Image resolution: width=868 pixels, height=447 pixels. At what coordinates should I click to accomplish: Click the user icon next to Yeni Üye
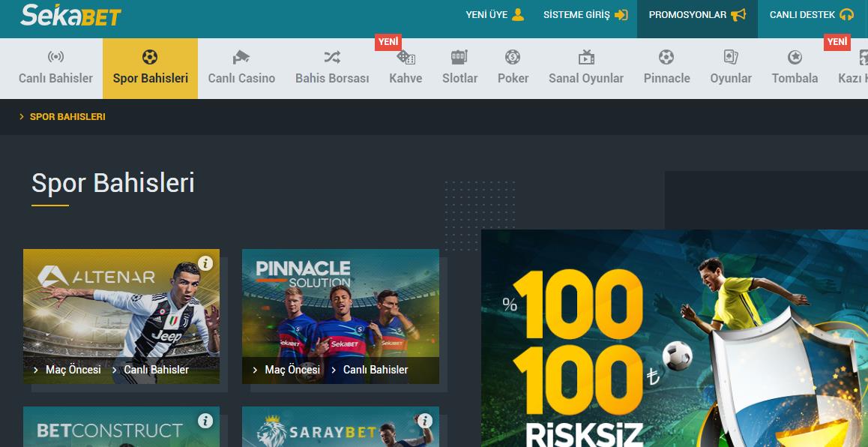pos(518,15)
